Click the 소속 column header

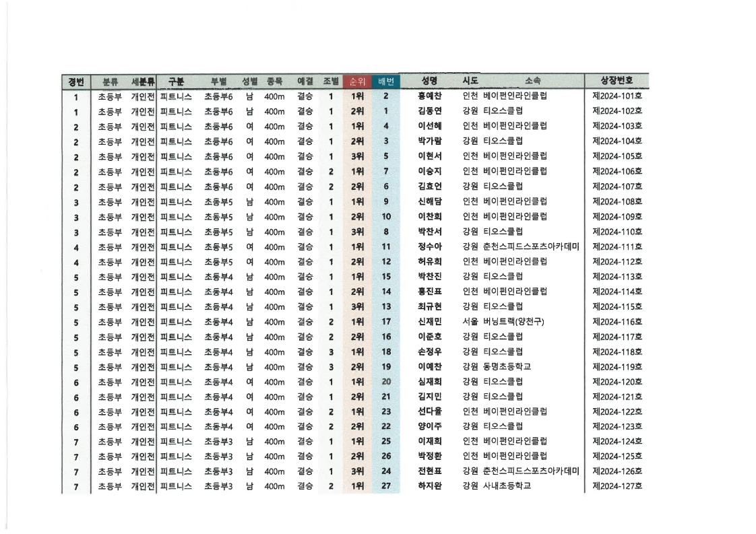coord(533,81)
